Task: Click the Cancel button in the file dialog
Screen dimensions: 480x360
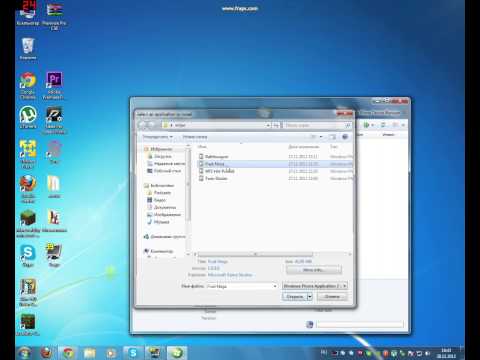Action: (x=332, y=297)
